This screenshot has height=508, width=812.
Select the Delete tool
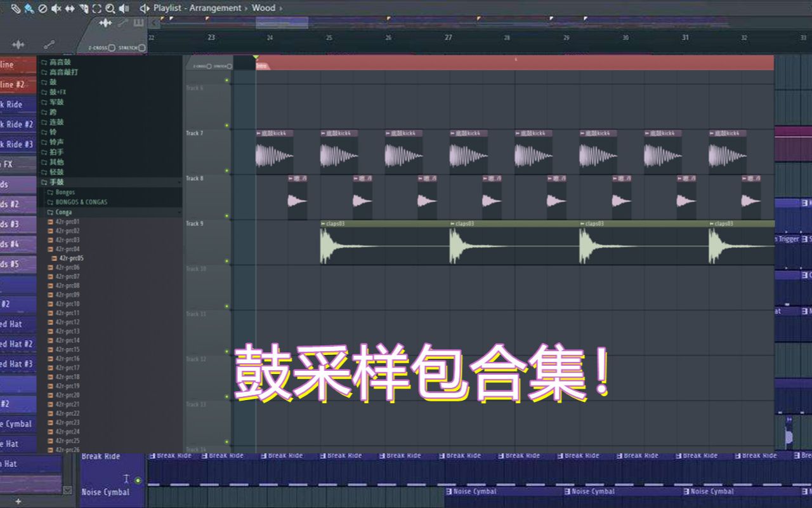(x=43, y=8)
